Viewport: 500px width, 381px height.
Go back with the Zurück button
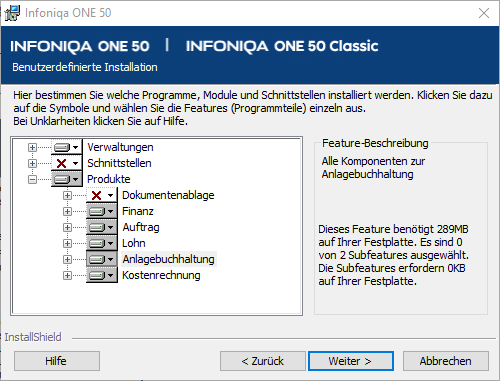[x=263, y=361]
